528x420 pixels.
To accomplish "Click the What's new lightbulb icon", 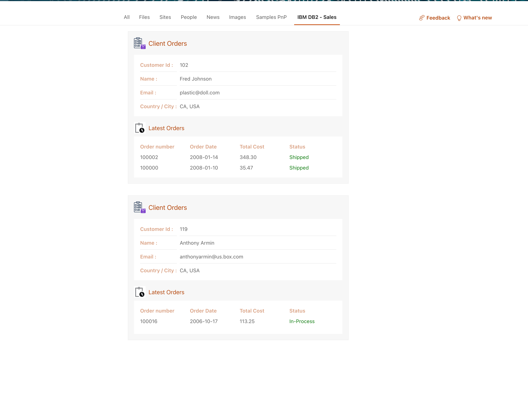I will (459, 18).
